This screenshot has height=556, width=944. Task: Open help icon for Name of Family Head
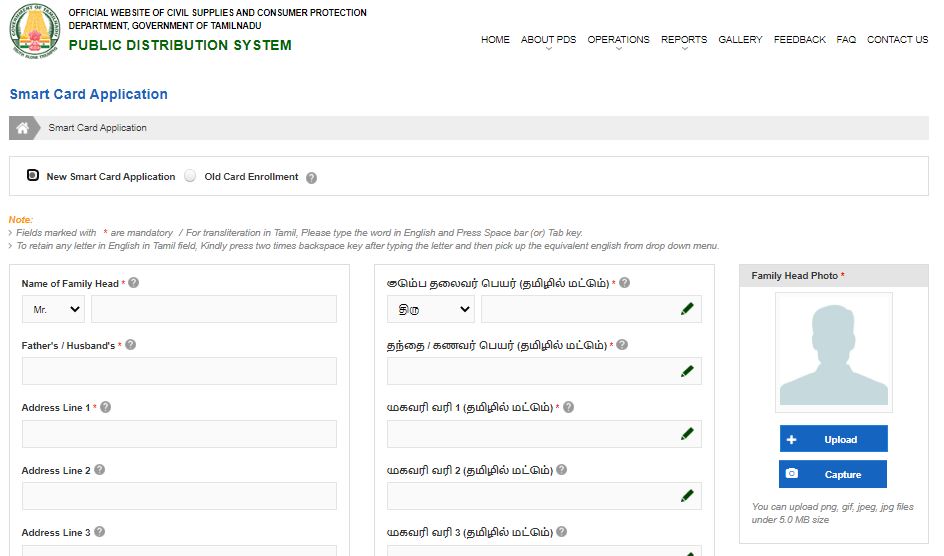[134, 282]
